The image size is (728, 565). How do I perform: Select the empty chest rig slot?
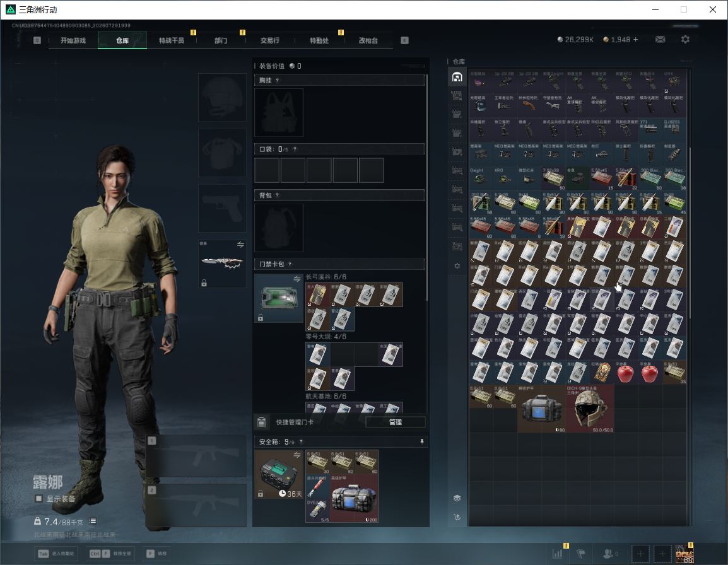click(279, 112)
